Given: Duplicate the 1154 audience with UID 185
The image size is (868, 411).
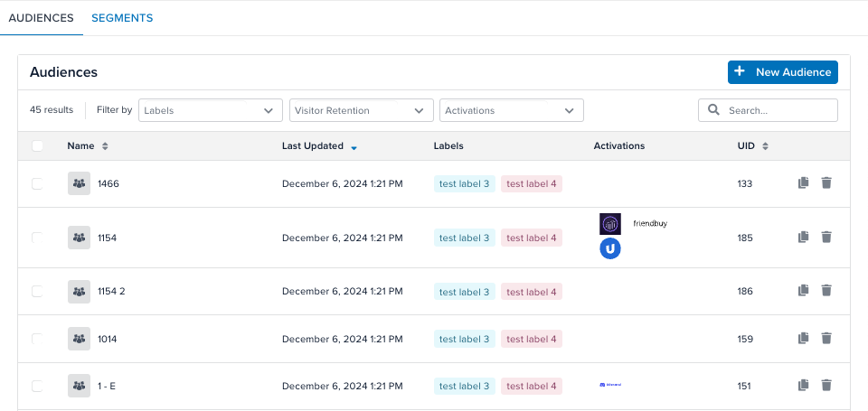Looking at the screenshot, I should point(803,237).
